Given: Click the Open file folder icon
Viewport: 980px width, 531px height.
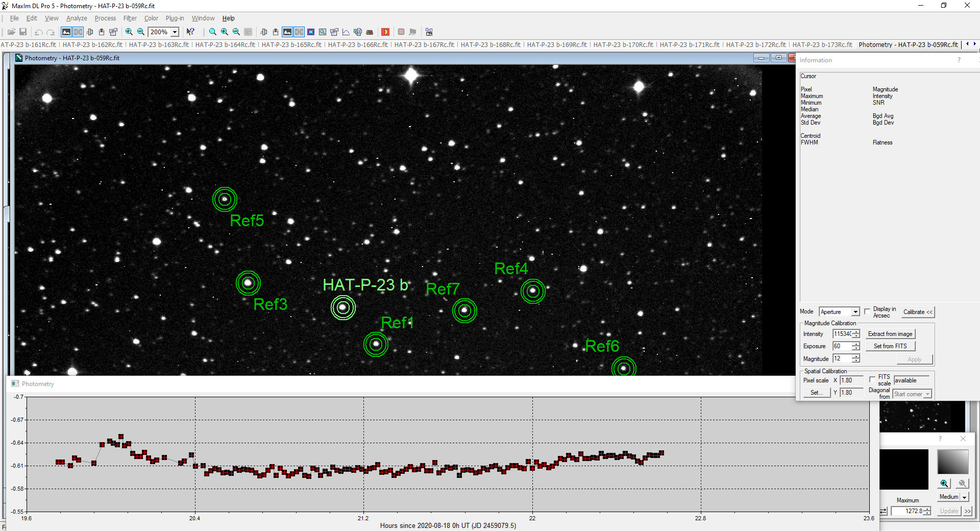Looking at the screenshot, I should point(11,32).
